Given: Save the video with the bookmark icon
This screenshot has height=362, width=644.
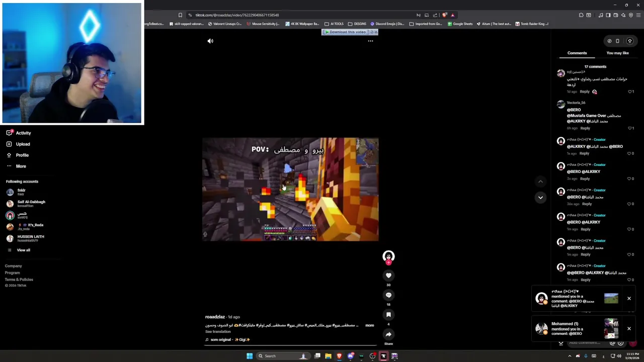Looking at the screenshot, I should pos(388,315).
